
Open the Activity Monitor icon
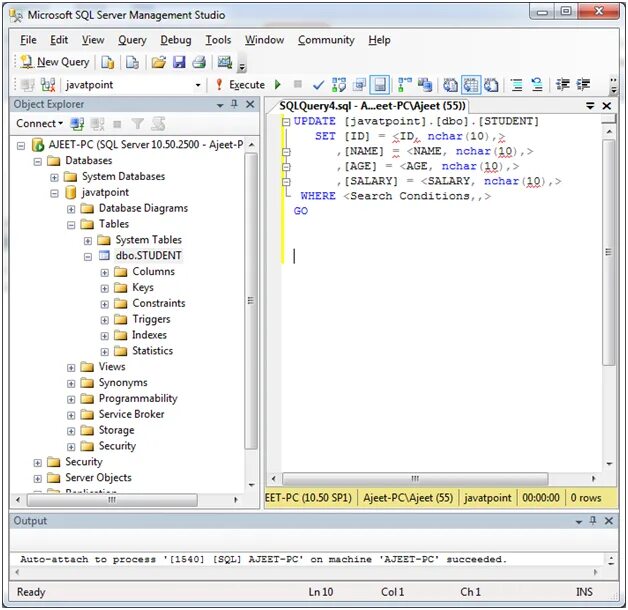point(225,62)
